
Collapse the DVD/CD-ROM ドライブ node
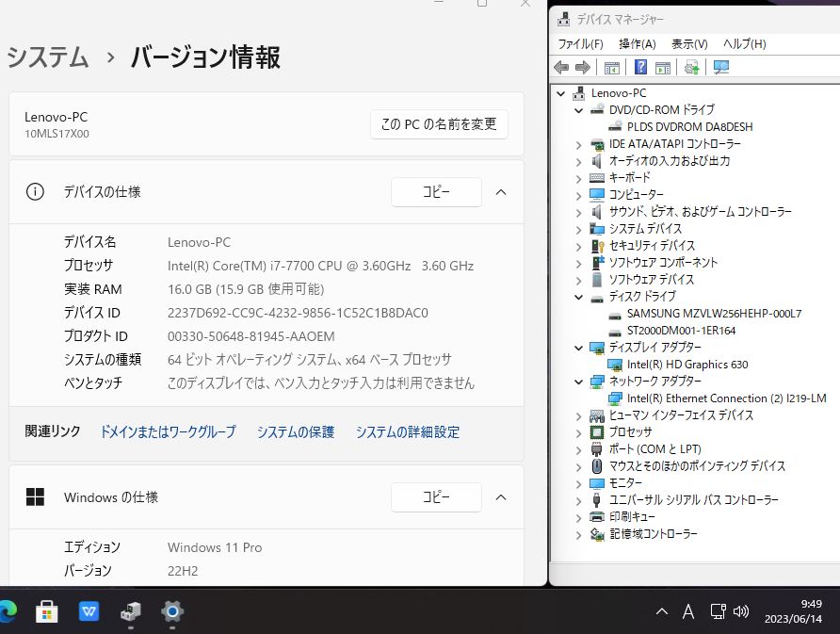point(578,110)
